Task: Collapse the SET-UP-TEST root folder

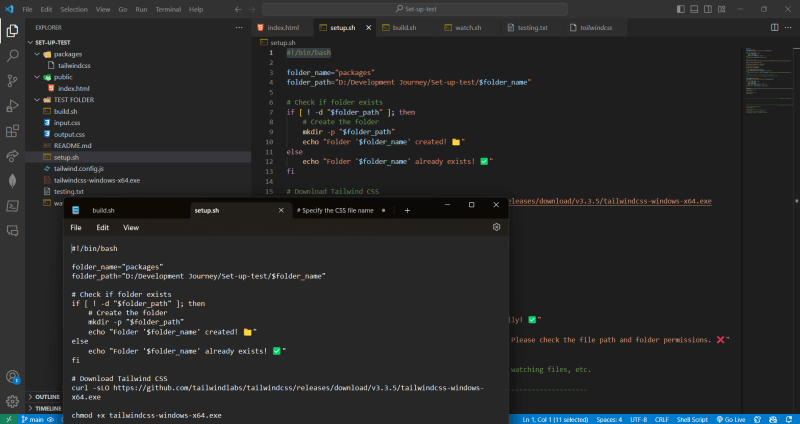Action: click(x=30, y=42)
